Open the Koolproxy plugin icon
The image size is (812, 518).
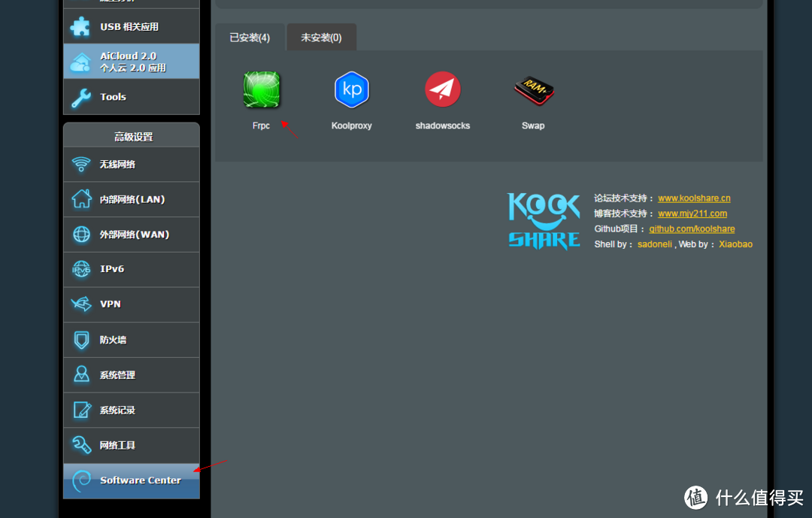(x=352, y=89)
